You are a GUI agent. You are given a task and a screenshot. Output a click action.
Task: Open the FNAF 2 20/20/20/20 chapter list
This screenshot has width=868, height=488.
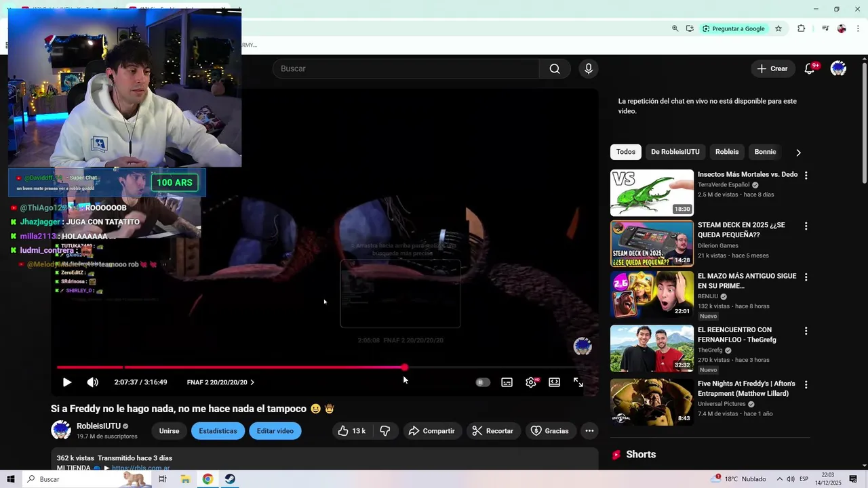220,382
